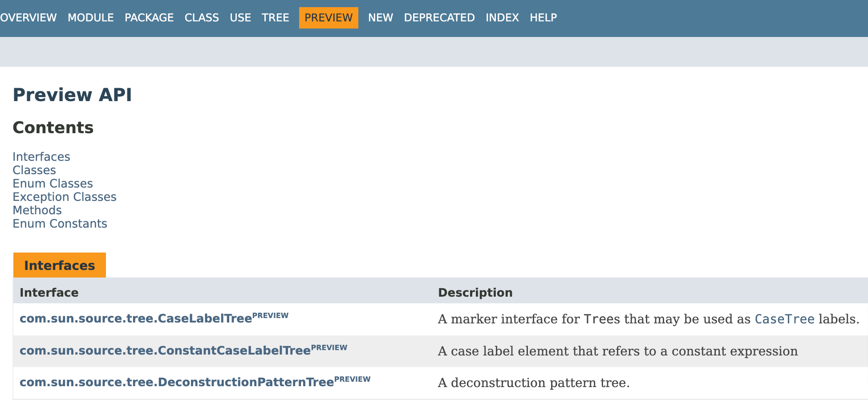868x400 pixels.
Task: Click the description 'A deconstruction pattern tree.'
Action: [x=534, y=383]
